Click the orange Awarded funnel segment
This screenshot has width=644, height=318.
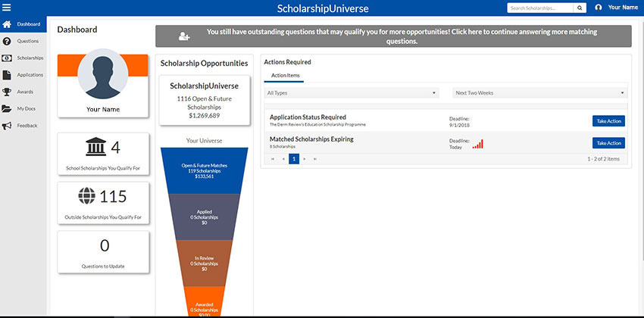[205, 301]
